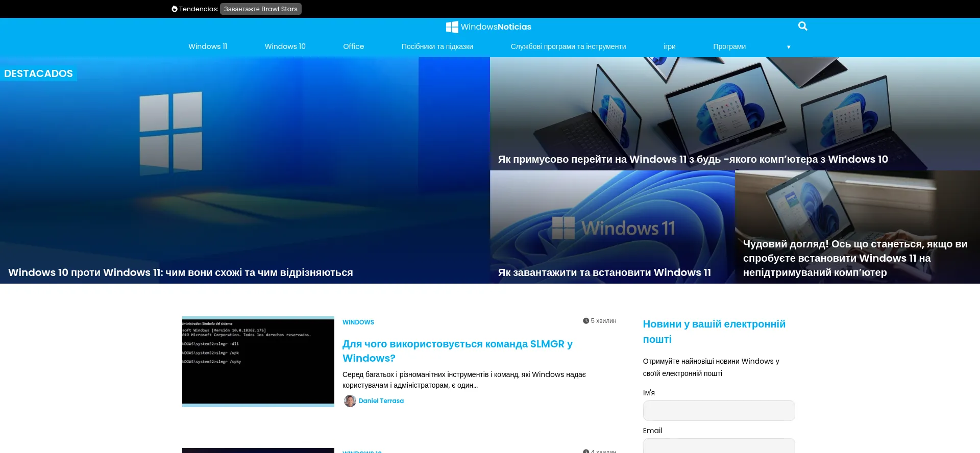Select the Програми menu item

729,46
